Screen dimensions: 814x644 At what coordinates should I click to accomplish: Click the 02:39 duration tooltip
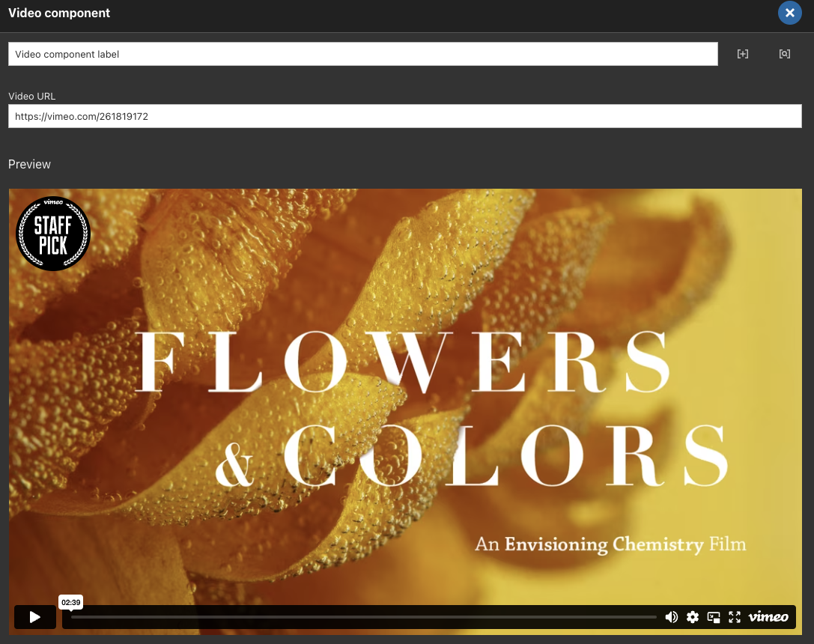tap(70, 603)
